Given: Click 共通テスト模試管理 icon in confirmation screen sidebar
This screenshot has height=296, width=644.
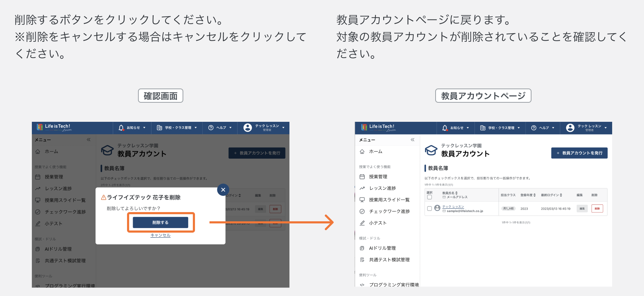Looking at the screenshot, I should (x=38, y=261).
